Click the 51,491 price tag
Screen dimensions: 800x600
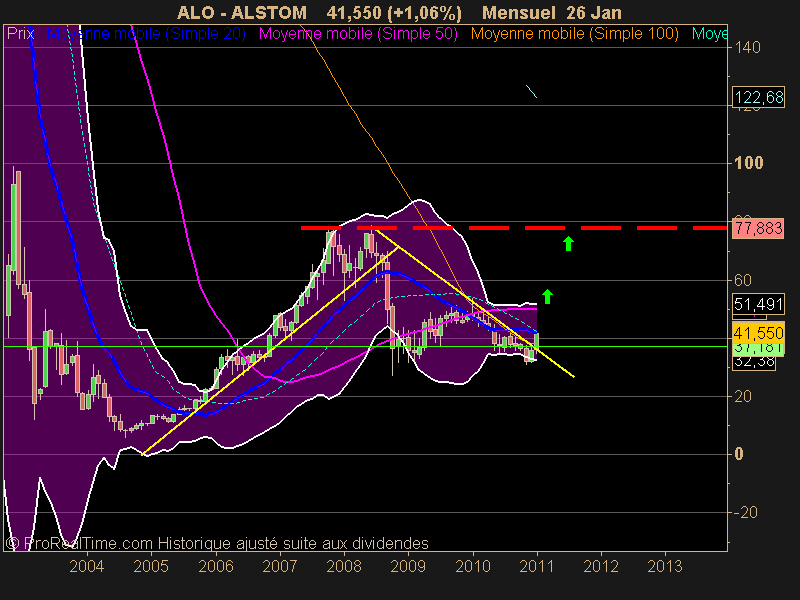[x=759, y=305]
